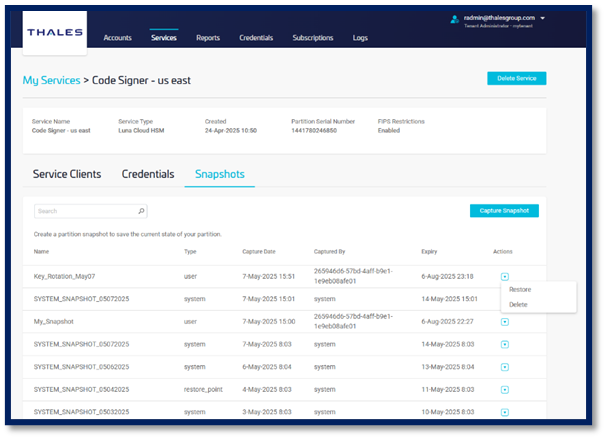Go to Subscriptions in the top navigation
This screenshot has height=438, width=605.
313,38
